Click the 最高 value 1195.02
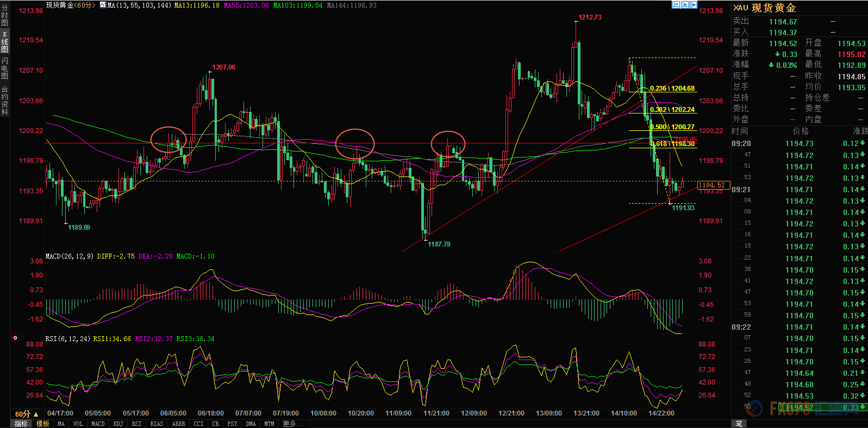Screen dimensions: 868x428 (x=851, y=54)
